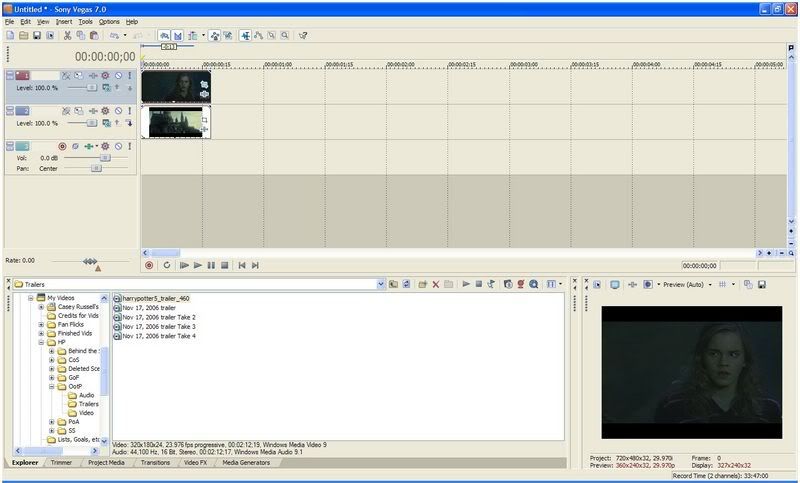Open the Tools menu
The width and height of the screenshot is (800, 483).
click(x=85, y=22)
